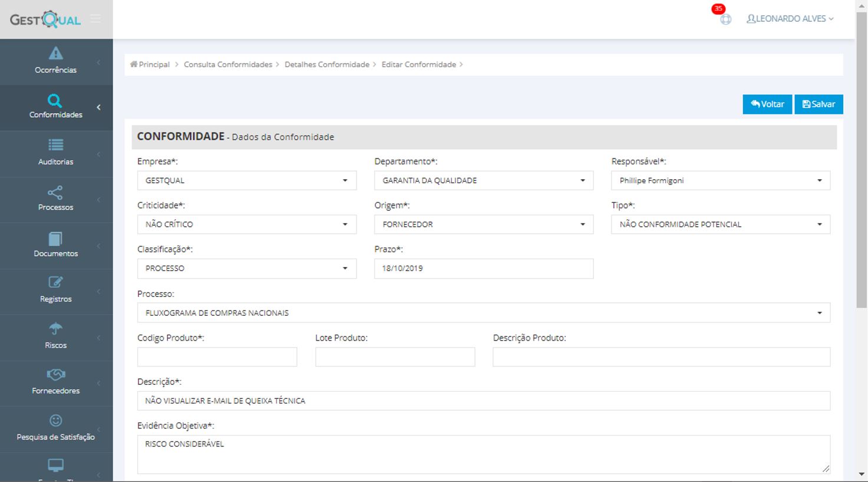Screen dimensions: 868x482
Task: Open the Origem dropdown showing FORNECEDOR
Action: coord(484,224)
